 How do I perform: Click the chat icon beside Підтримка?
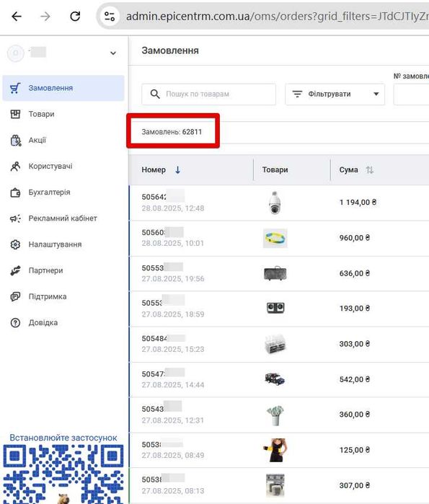[x=15, y=296]
